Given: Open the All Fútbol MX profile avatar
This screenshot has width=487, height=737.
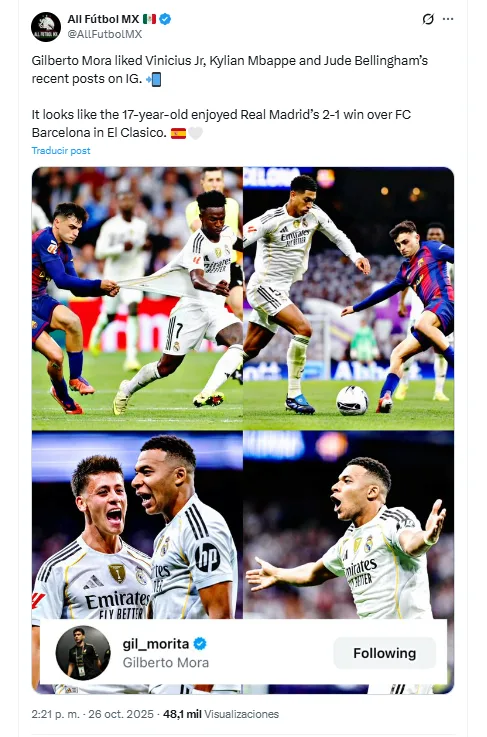Looking at the screenshot, I should click(46, 27).
